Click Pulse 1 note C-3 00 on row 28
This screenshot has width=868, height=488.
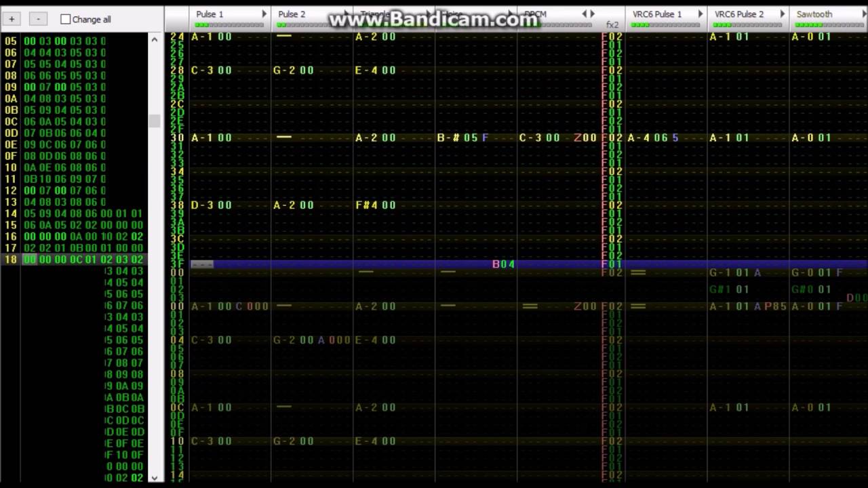pyautogui.click(x=212, y=70)
